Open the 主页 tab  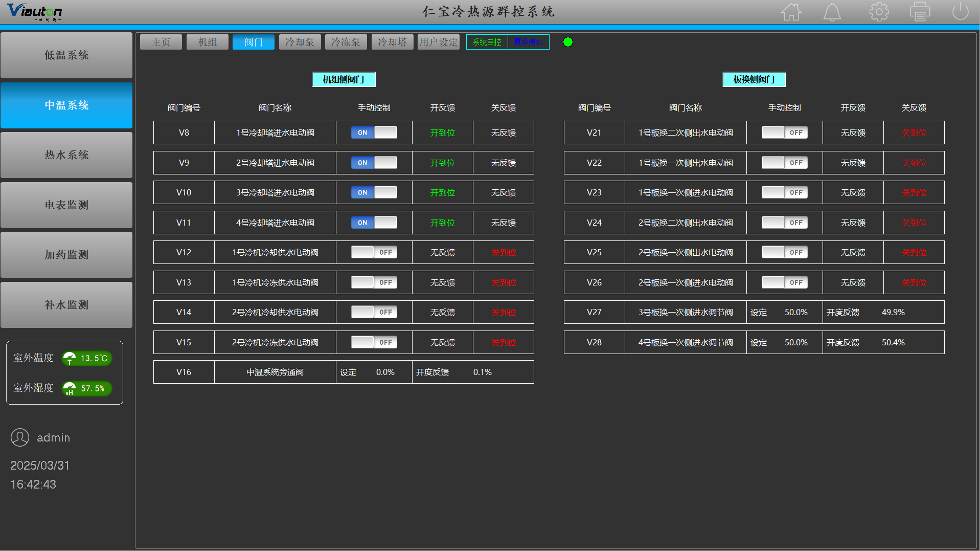tap(161, 42)
